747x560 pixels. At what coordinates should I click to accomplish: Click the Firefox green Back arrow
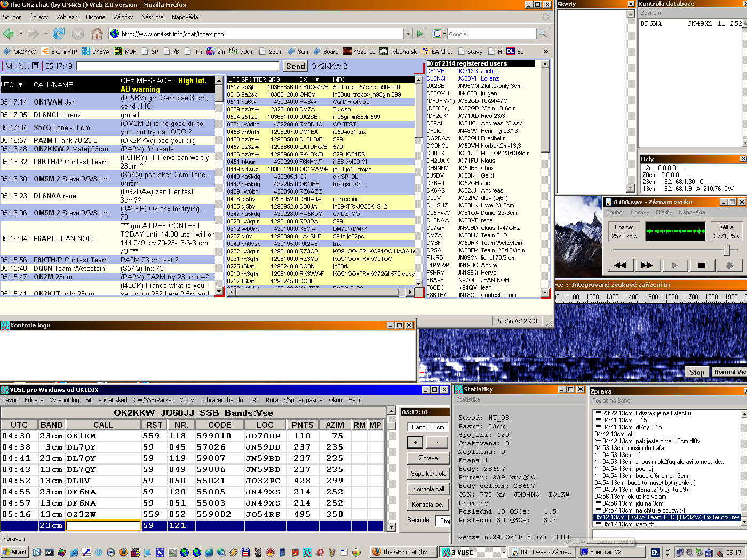9,34
